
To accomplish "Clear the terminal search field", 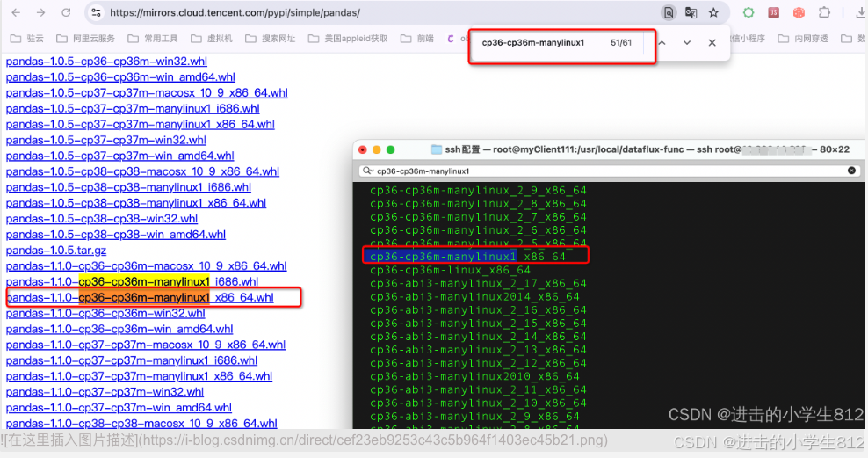I will pyautogui.click(x=851, y=171).
